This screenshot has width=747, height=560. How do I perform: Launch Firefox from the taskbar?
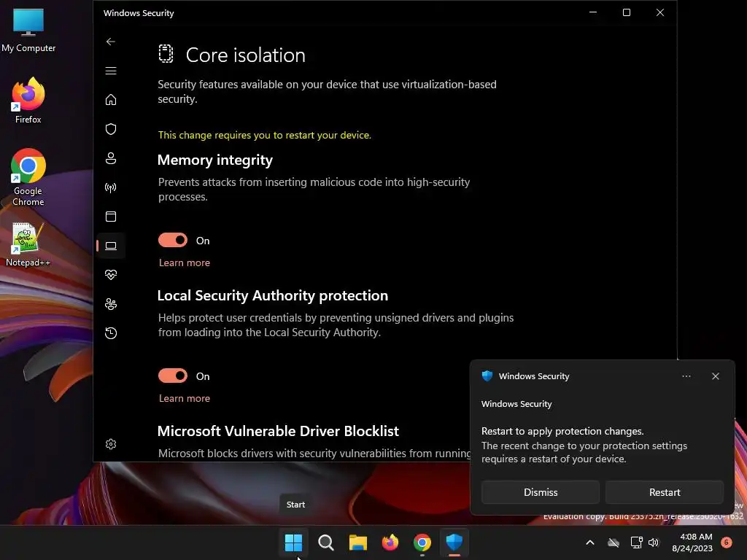(x=390, y=542)
